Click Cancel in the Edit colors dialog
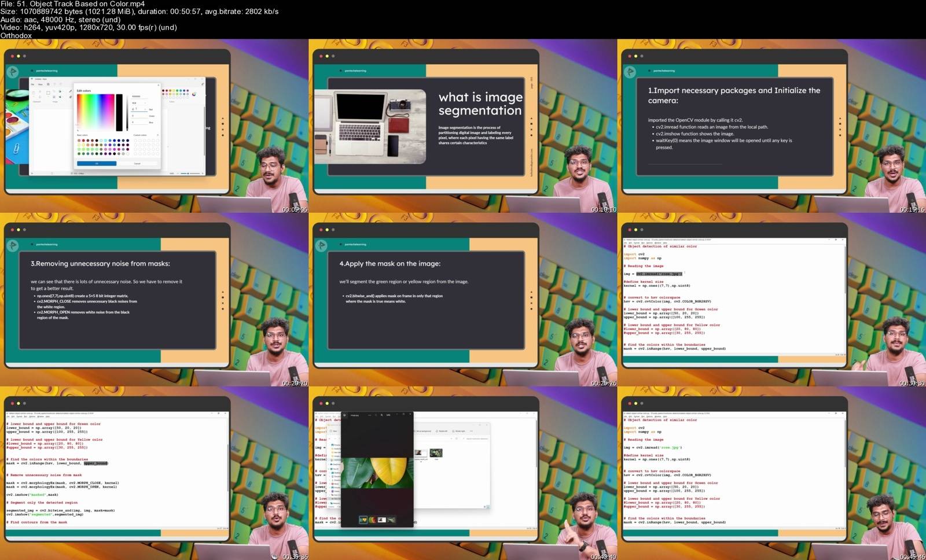The width and height of the screenshot is (926, 560). (x=137, y=164)
